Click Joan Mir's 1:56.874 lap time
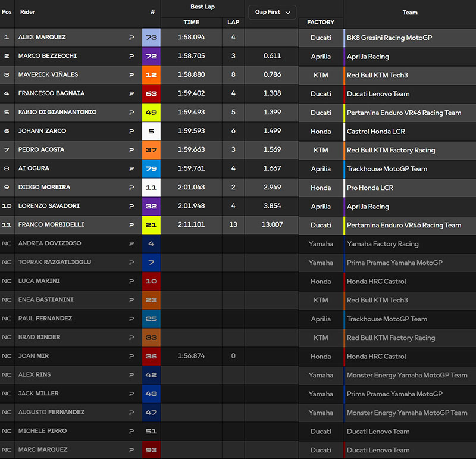476x459 pixels. point(191,356)
